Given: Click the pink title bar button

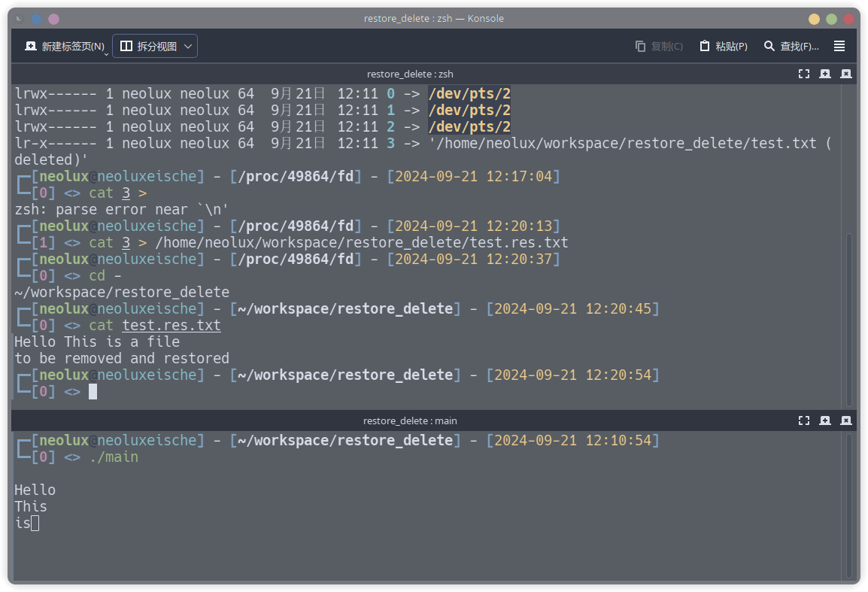Looking at the screenshot, I should pyautogui.click(x=53, y=19).
